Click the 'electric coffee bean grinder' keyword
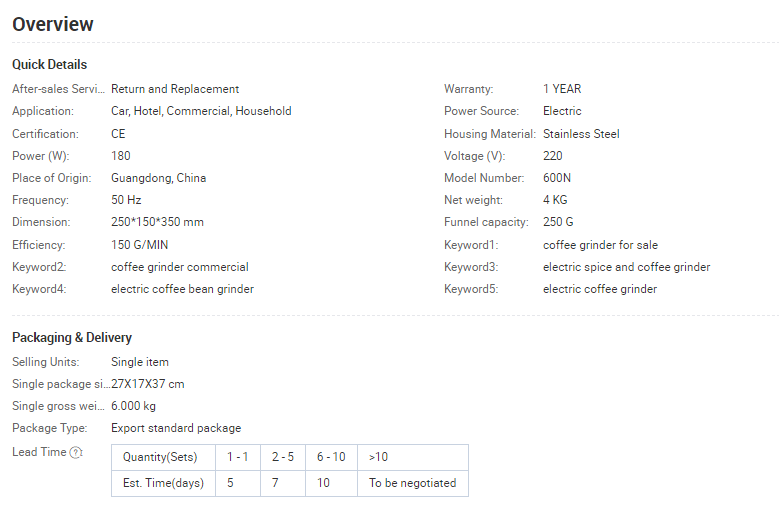This screenshot has width=779, height=514. coord(182,289)
